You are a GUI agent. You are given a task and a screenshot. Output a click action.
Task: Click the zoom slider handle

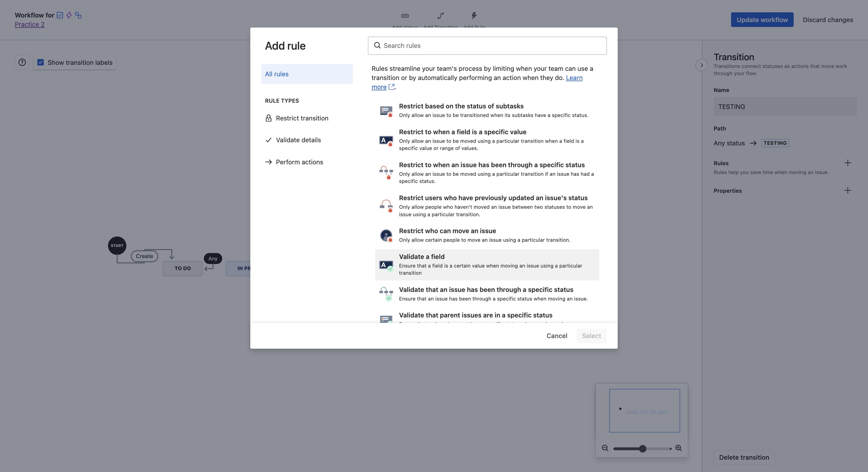[x=643, y=448]
